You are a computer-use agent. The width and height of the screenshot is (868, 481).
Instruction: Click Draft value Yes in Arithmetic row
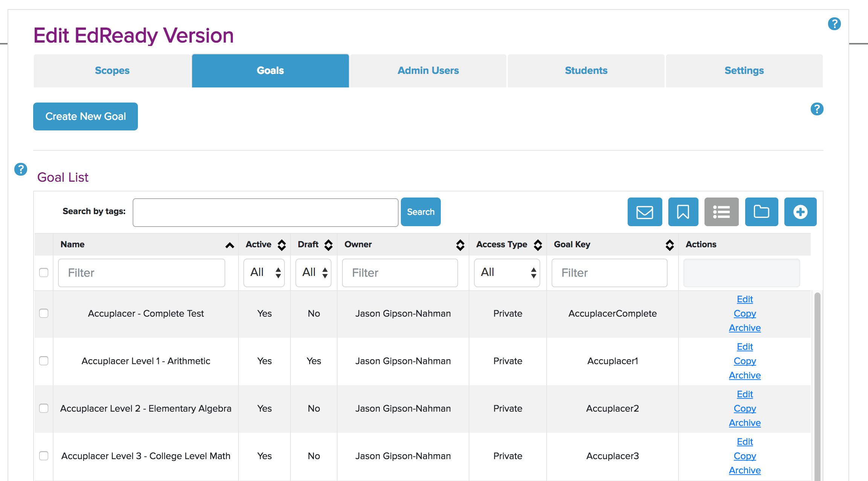point(314,361)
